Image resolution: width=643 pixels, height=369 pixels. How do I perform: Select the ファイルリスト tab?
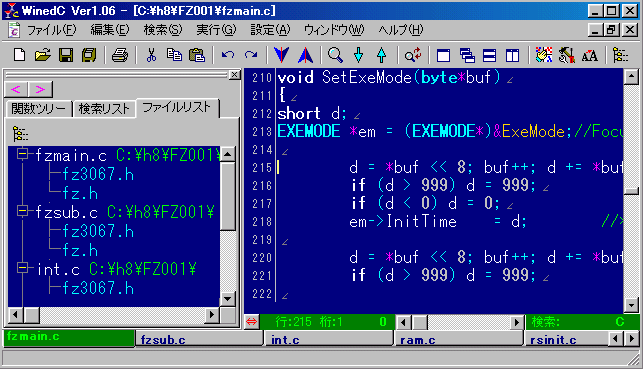[x=177, y=107]
